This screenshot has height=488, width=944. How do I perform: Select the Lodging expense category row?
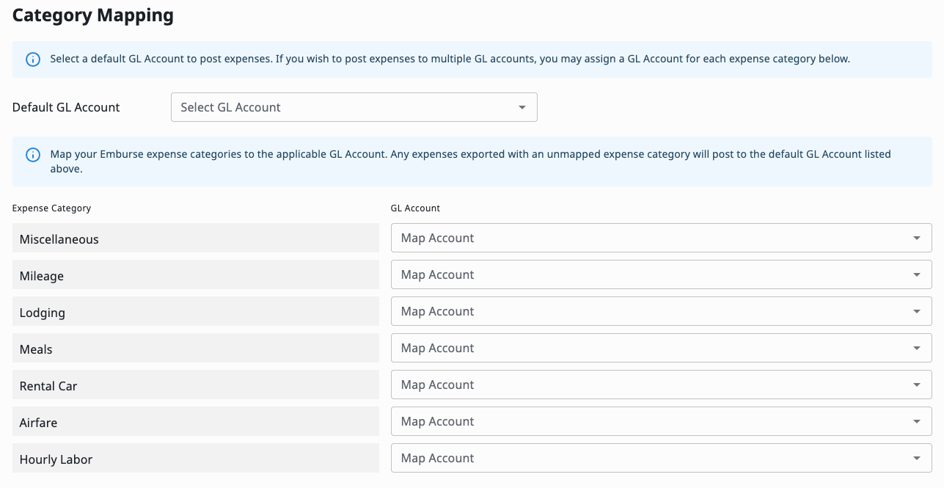(x=196, y=312)
